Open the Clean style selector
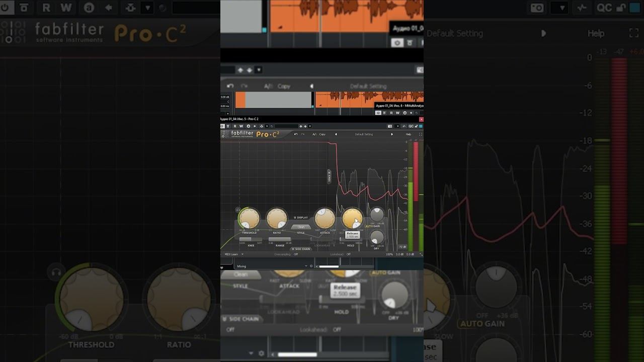The width and height of the screenshot is (644, 362). (x=300, y=227)
